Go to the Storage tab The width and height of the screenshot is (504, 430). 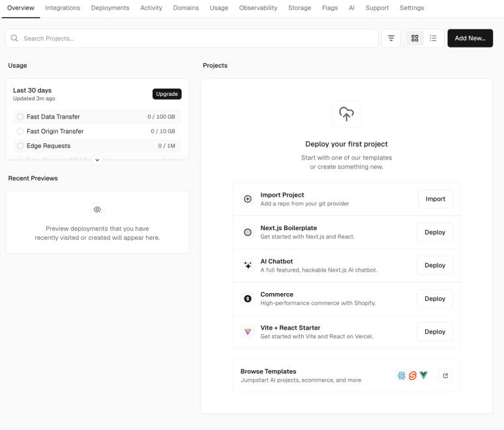click(299, 8)
